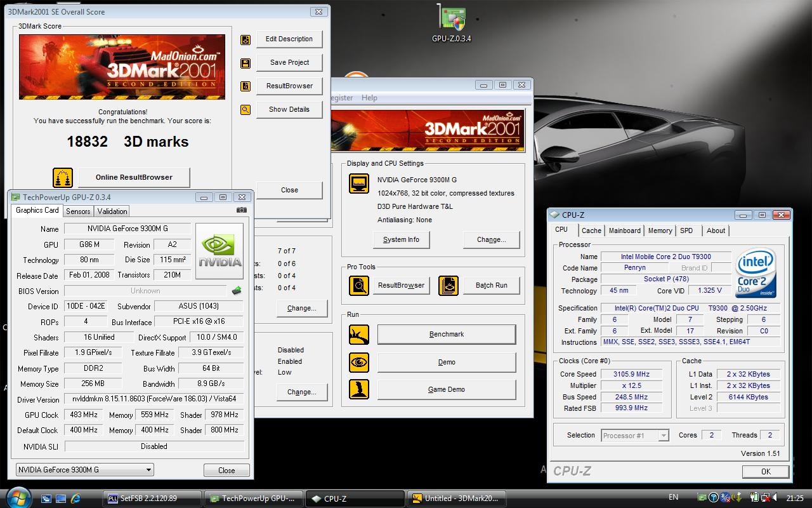This screenshot has width=812, height=508.
Task: Click the OK button in CPU-Z
Action: [766, 471]
